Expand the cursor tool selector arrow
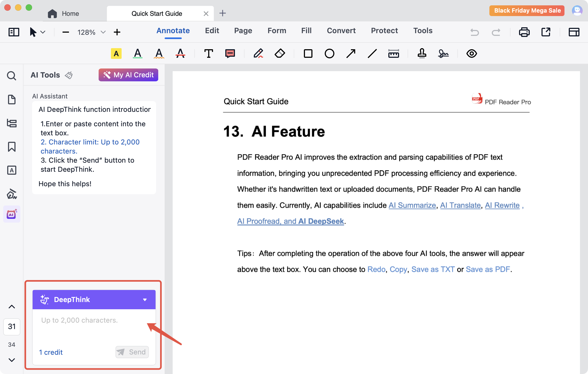The height and width of the screenshot is (374, 588). tap(43, 32)
